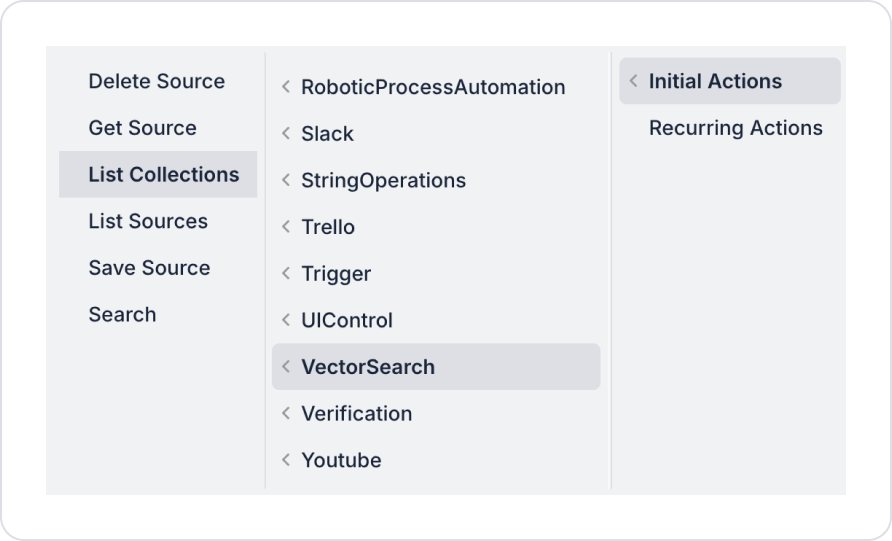Open the Slack category label

(x=327, y=134)
